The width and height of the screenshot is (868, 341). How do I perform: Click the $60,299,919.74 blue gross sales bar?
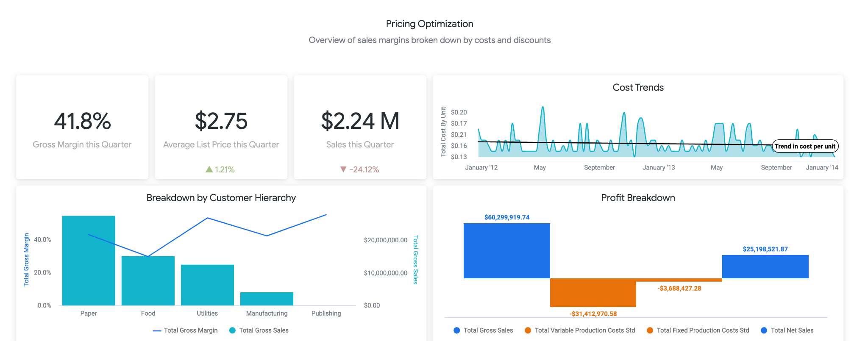[506, 251]
